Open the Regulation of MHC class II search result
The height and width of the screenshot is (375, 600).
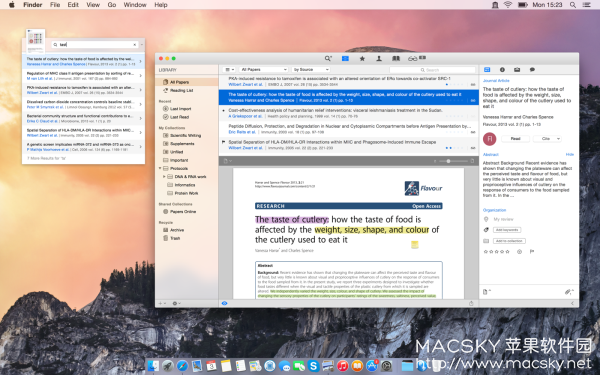[x=83, y=76]
